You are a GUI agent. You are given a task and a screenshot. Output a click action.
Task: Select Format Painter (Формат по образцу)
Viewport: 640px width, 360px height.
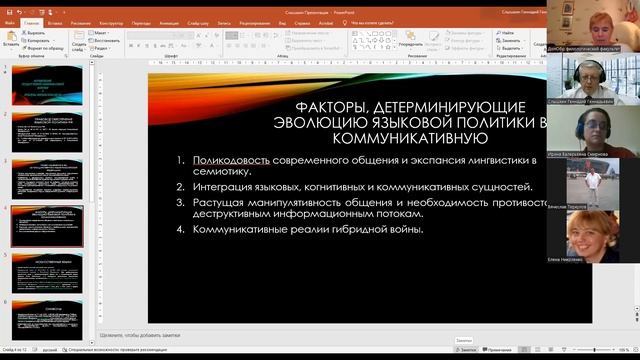[x=42, y=48]
